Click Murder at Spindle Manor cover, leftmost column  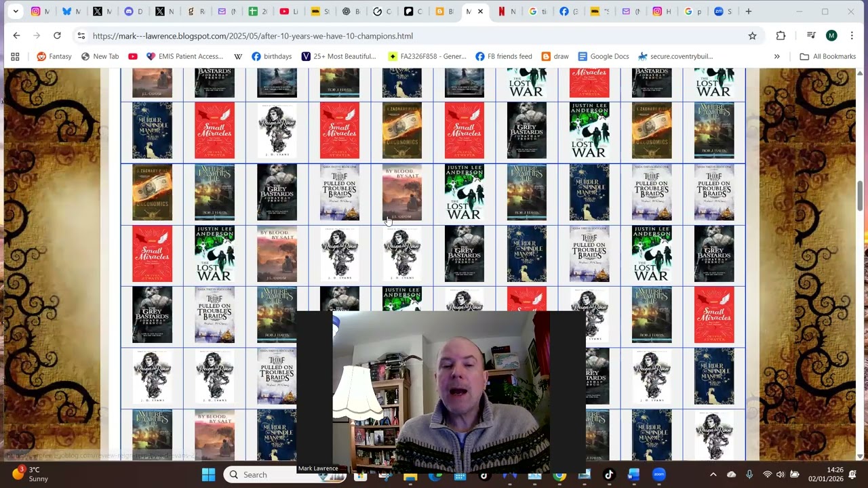pyautogui.click(x=152, y=131)
